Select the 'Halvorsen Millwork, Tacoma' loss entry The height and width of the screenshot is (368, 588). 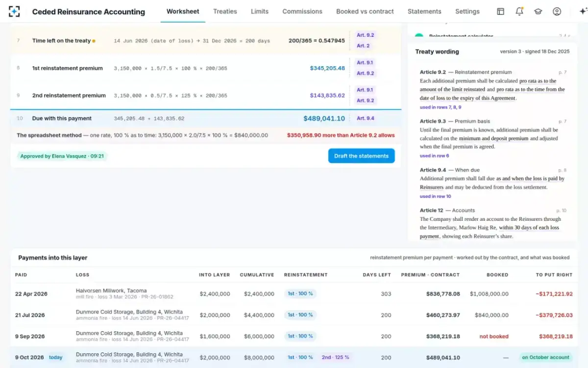tap(111, 290)
